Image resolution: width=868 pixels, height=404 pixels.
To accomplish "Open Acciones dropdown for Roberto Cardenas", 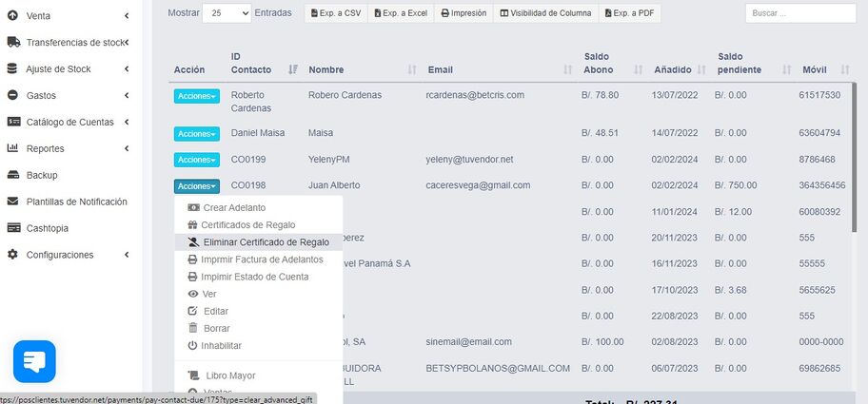I will (x=196, y=96).
